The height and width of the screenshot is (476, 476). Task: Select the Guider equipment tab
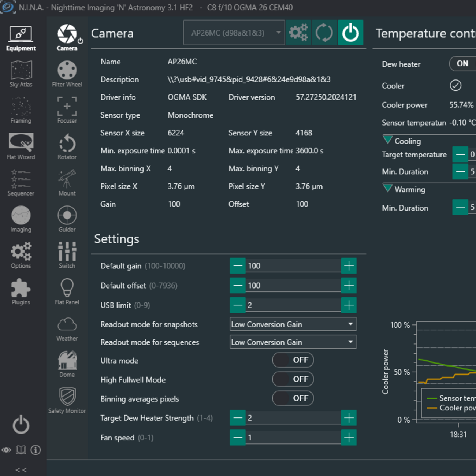[67, 219]
